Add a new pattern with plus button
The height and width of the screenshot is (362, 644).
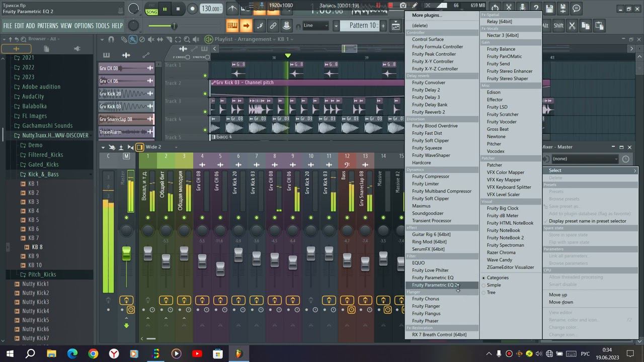(383, 25)
